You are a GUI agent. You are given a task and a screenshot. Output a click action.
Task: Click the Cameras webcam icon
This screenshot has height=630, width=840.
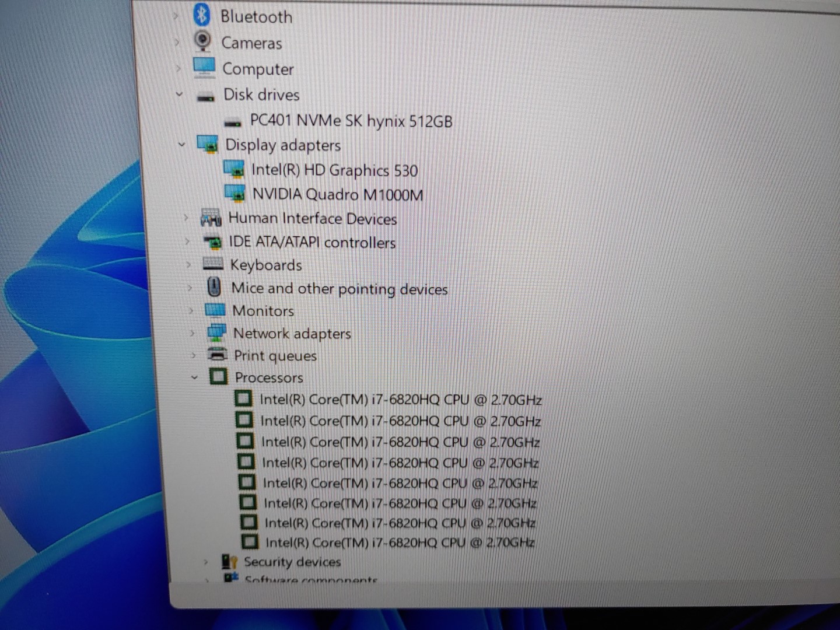click(202, 41)
